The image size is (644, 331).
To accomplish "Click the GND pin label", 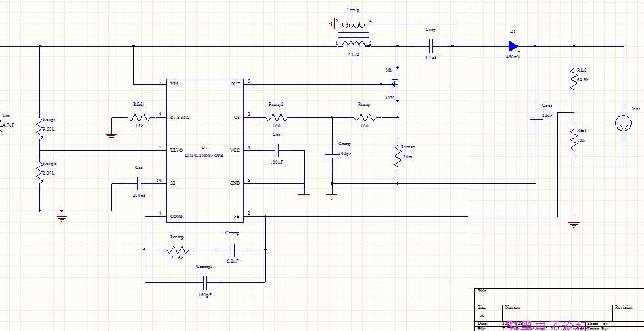I will (235, 183).
